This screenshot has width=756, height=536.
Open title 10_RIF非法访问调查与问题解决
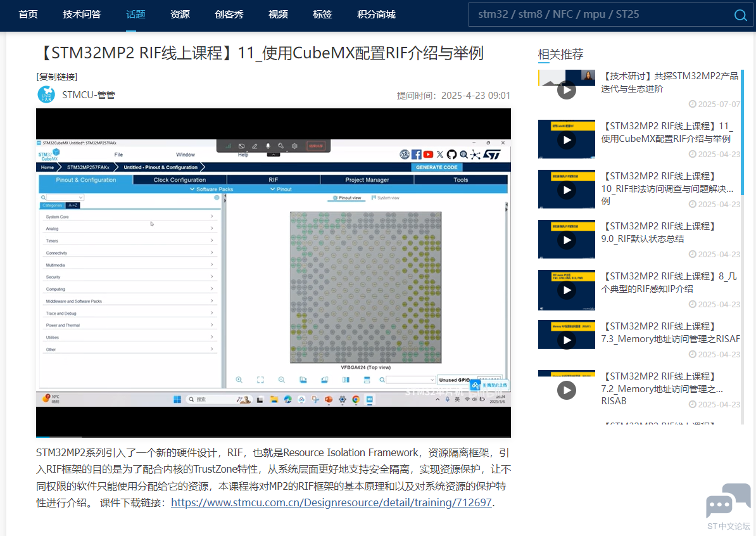[667, 188]
